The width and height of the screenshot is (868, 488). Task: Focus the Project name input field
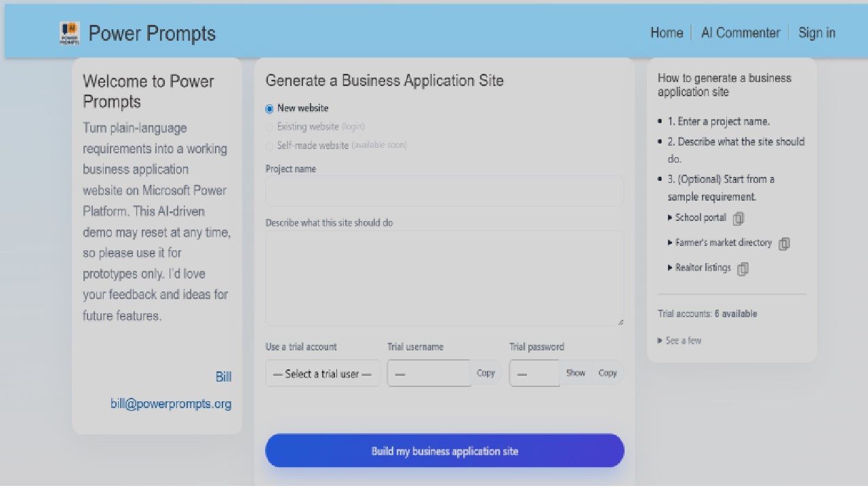point(445,191)
